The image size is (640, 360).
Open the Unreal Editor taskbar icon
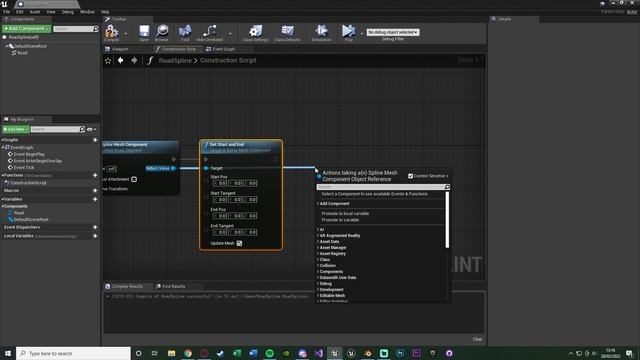pos(335,353)
